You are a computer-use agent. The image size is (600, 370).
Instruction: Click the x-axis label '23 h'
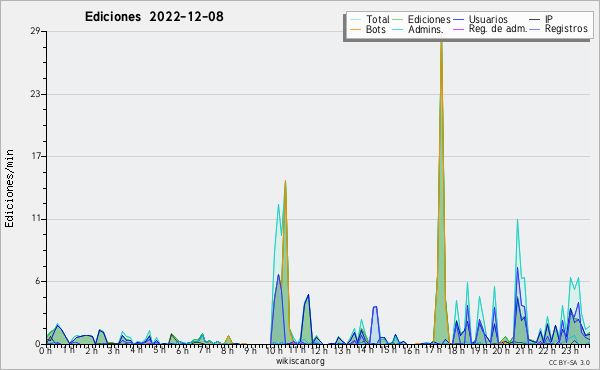[569, 351]
